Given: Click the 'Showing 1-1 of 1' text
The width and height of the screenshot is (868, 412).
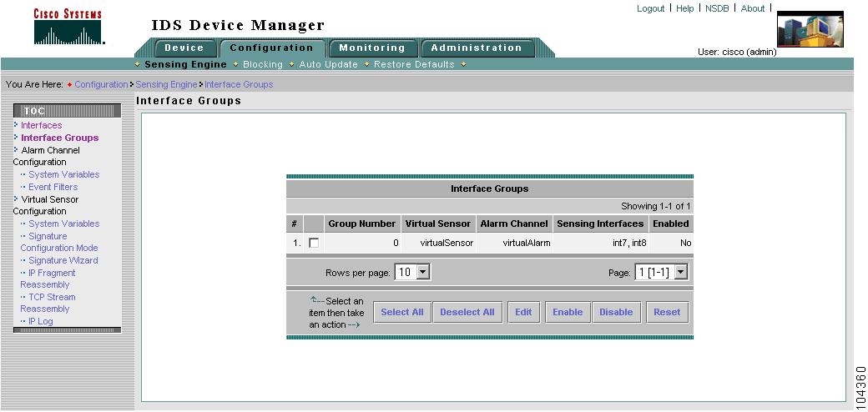Looking at the screenshot, I should pyautogui.click(x=655, y=206).
